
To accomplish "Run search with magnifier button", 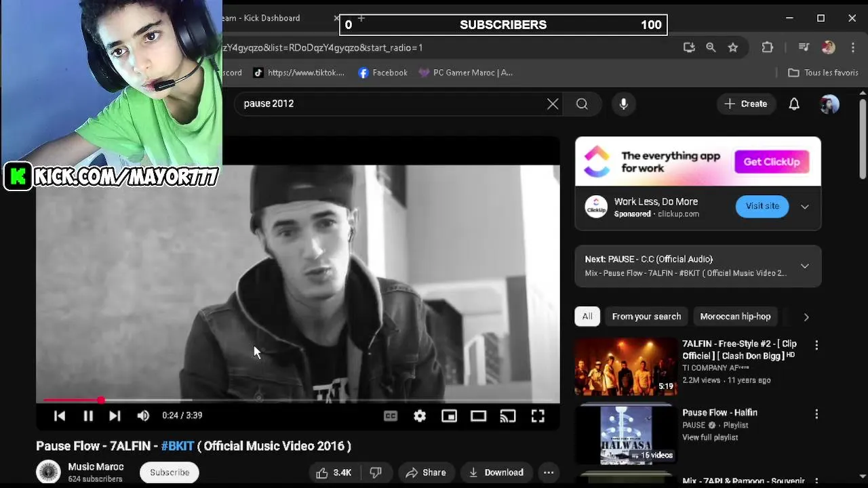I will pyautogui.click(x=582, y=104).
